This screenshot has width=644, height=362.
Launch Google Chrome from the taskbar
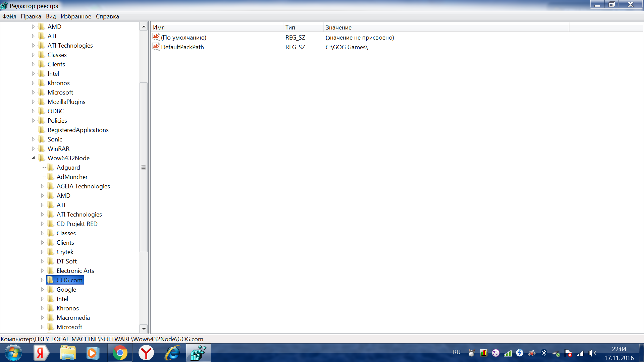(120, 353)
